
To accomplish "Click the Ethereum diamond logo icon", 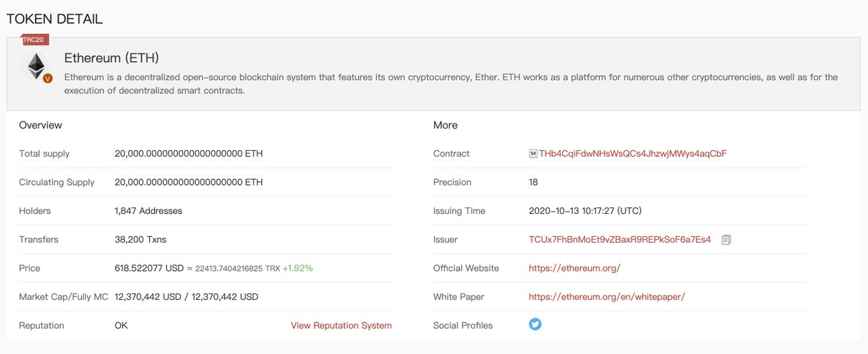I will click(35, 67).
